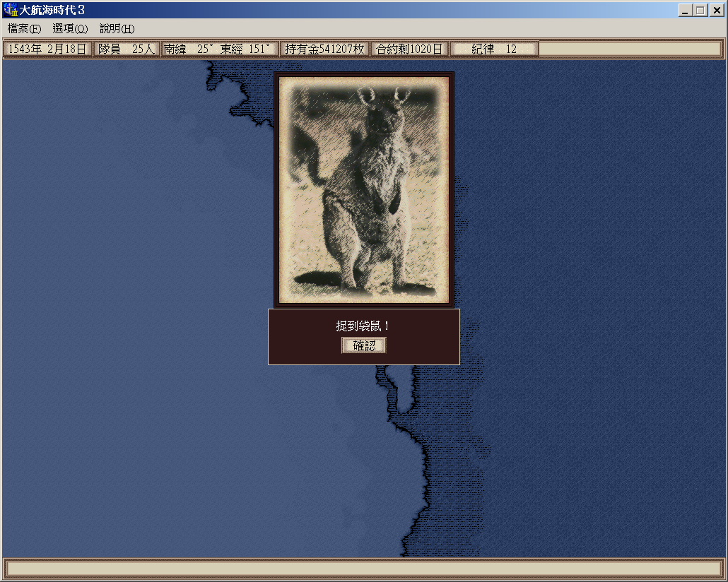Click the 捉到袋鼠！ message text
This screenshot has width=728, height=582.
[x=363, y=326]
